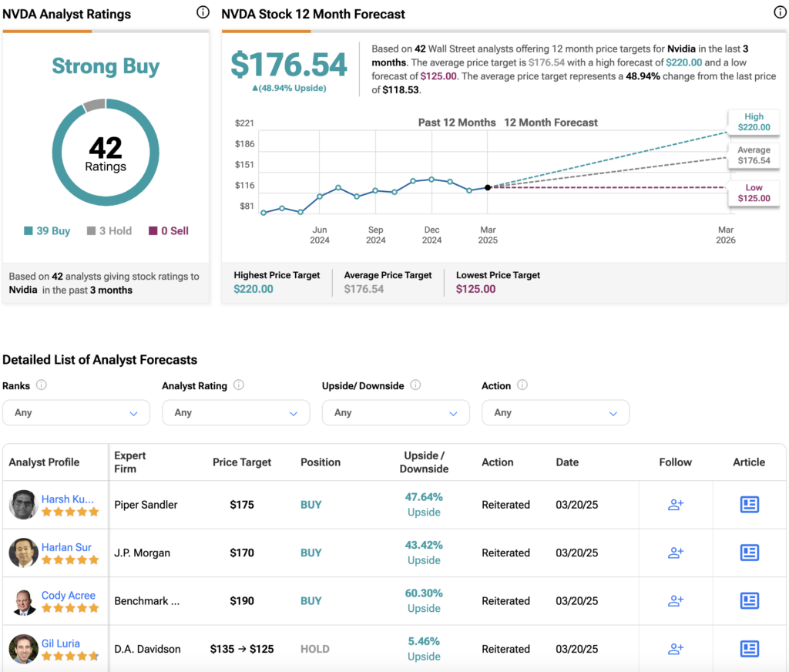This screenshot has height=672, width=789.
Task: Open info tooltip next to Analyst Rating
Action: click(x=239, y=385)
